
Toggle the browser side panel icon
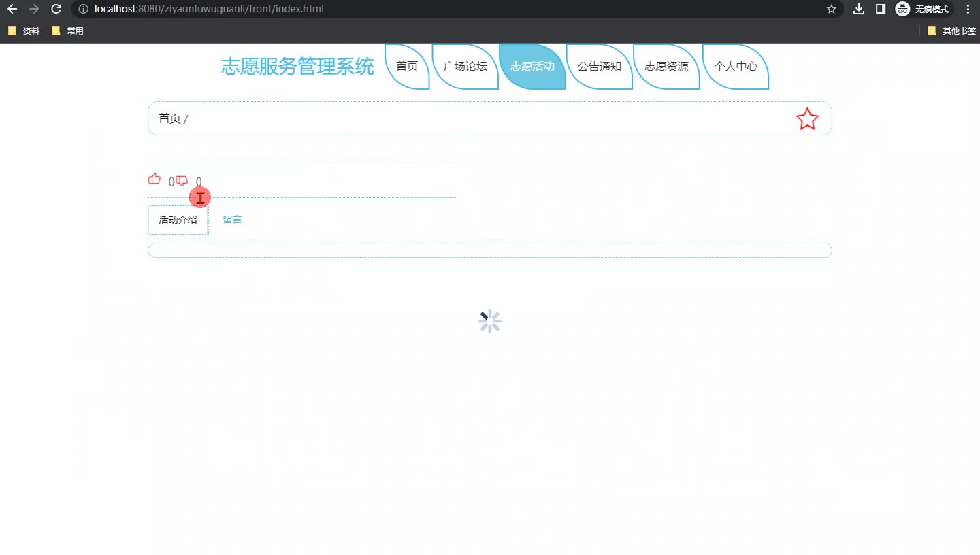[880, 9]
